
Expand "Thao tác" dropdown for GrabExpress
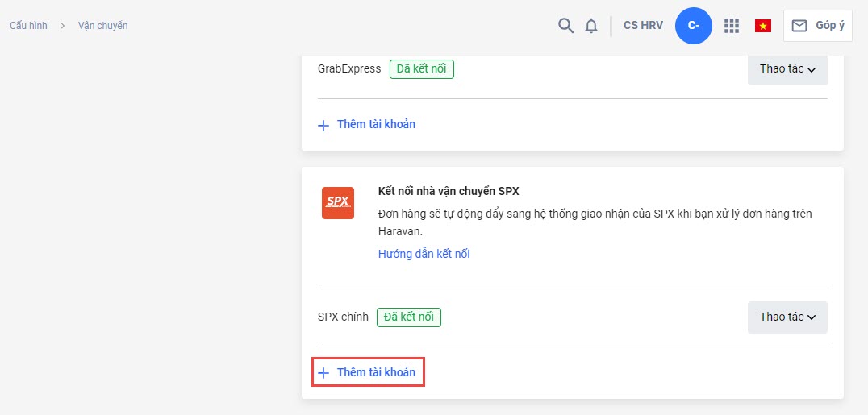pyautogui.click(x=787, y=69)
